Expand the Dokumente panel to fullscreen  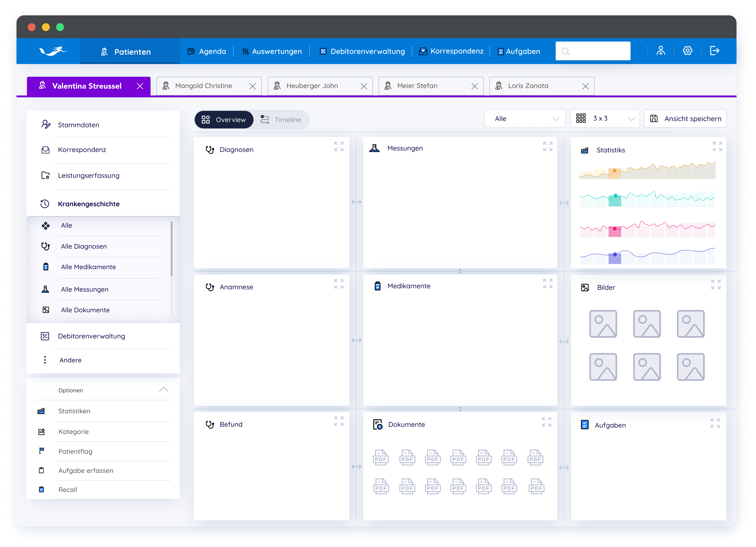point(546,422)
